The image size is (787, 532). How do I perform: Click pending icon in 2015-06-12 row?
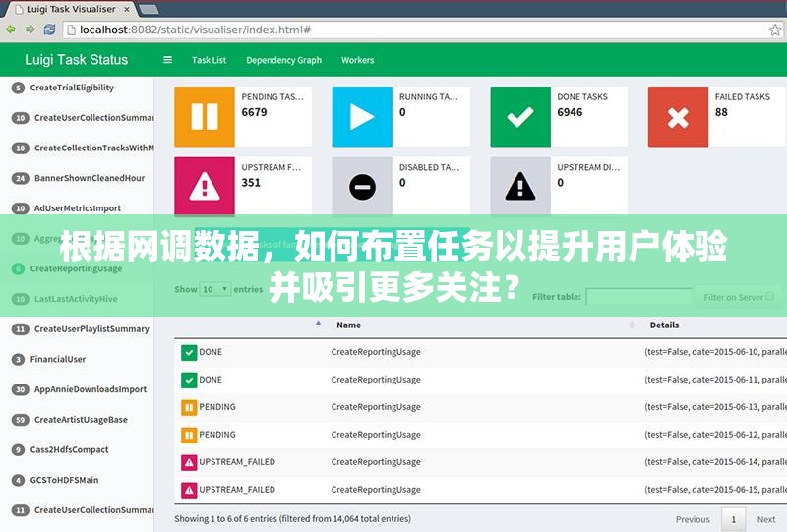pos(189,435)
